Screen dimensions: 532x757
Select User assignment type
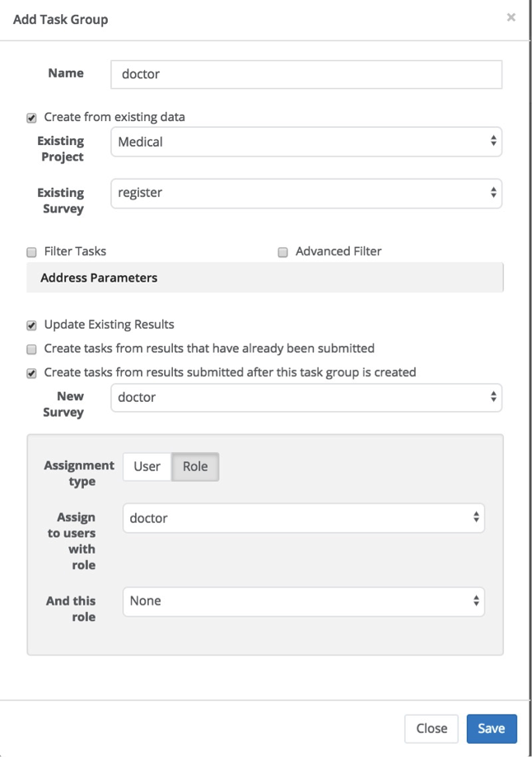click(147, 466)
